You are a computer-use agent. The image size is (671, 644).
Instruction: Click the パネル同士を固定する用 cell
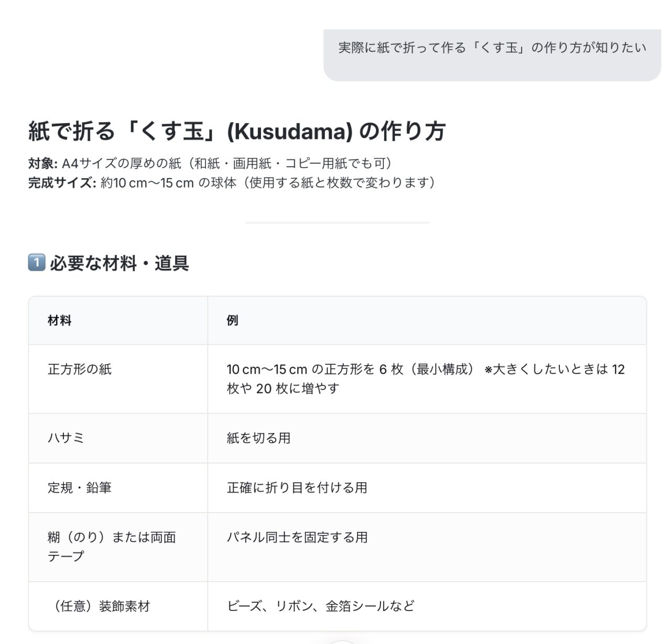pos(297,538)
